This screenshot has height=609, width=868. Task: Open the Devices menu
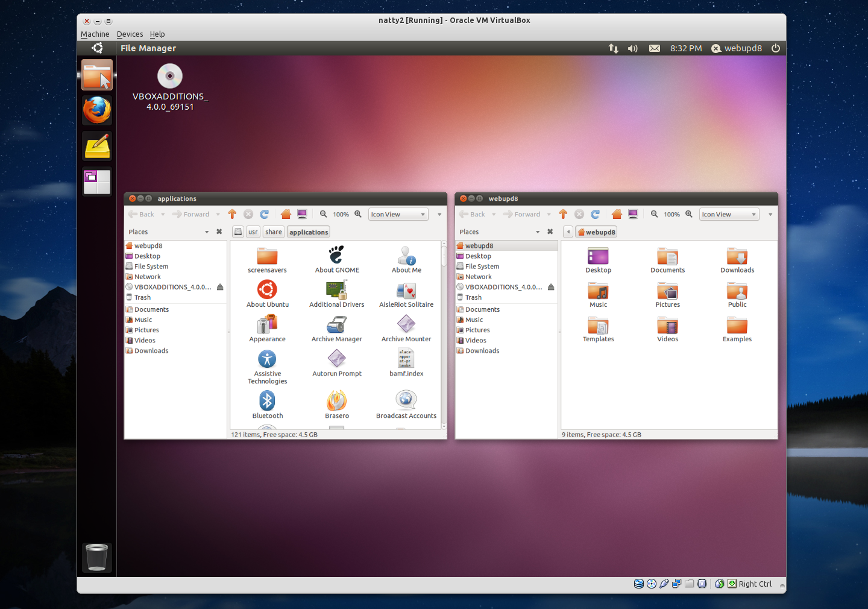tap(130, 34)
